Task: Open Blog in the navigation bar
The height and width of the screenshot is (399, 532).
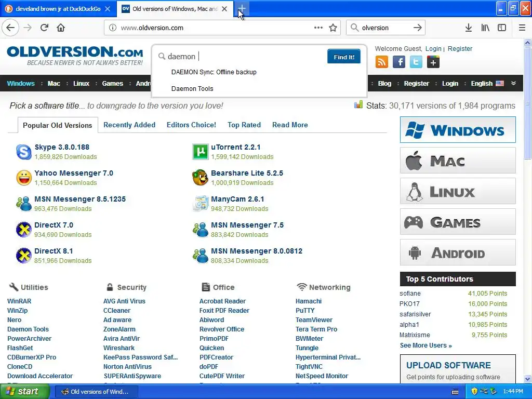Action: (384, 84)
